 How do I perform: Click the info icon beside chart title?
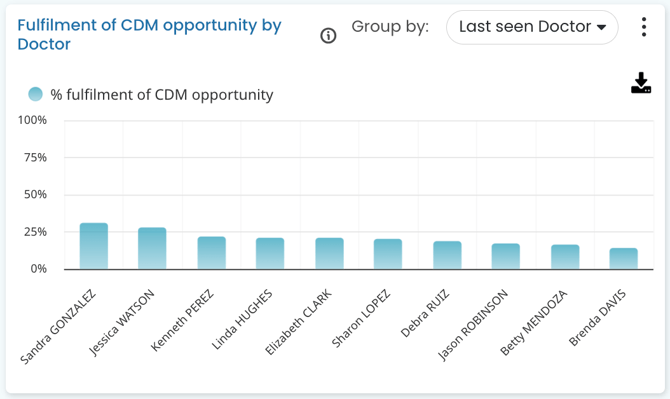[x=328, y=35]
